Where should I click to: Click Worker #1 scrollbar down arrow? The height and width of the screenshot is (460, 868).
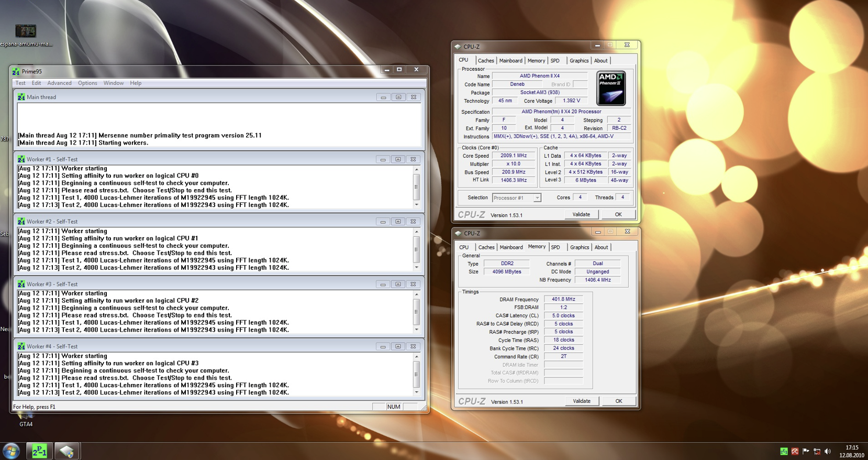click(417, 205)
